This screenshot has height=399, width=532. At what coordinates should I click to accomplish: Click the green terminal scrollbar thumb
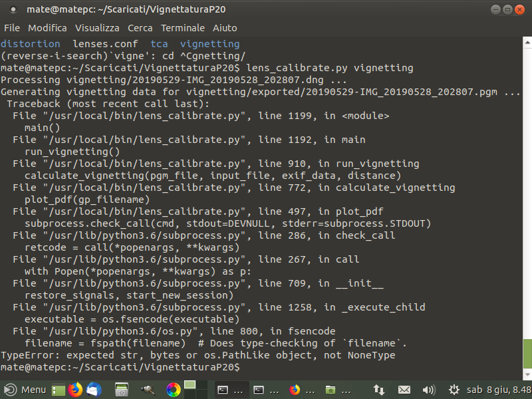click(x=527, y=354)
